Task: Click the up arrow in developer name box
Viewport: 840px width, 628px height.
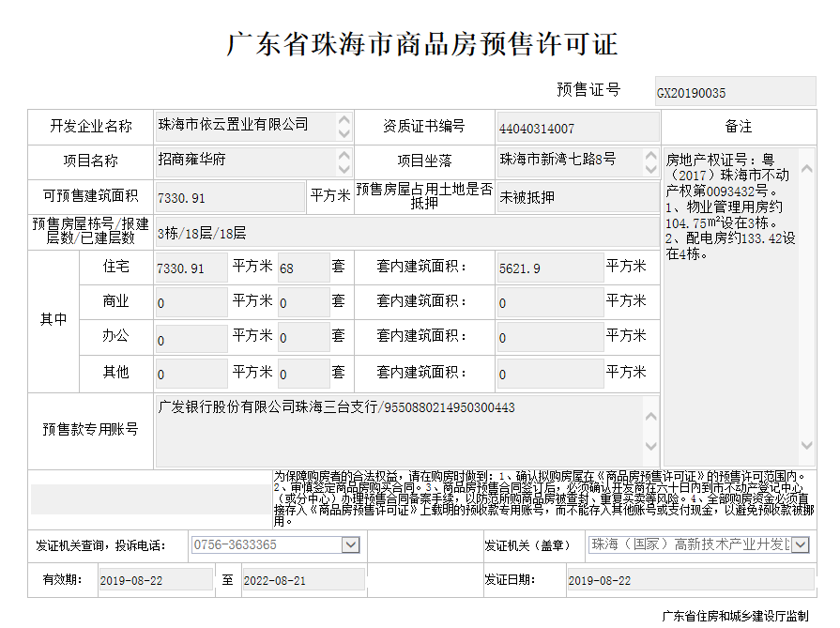Action: [344, 121]
